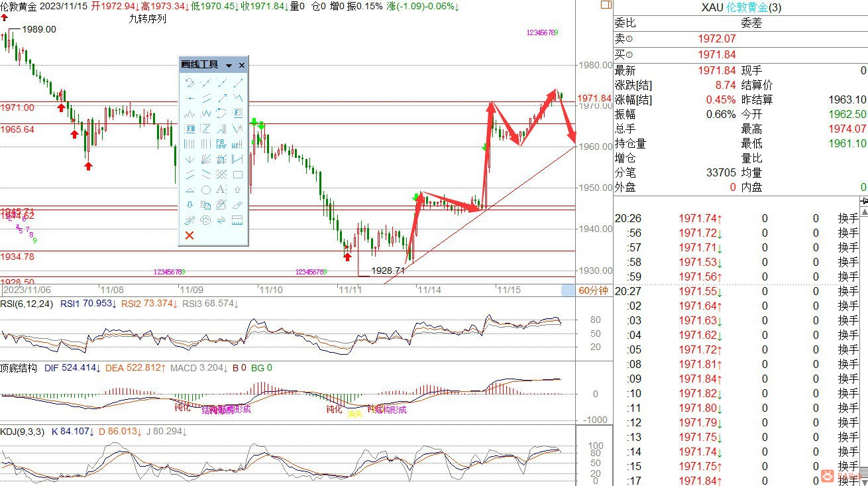
Task: Click the 卖① price 1972.07
Action: click(x=716, y=39)
